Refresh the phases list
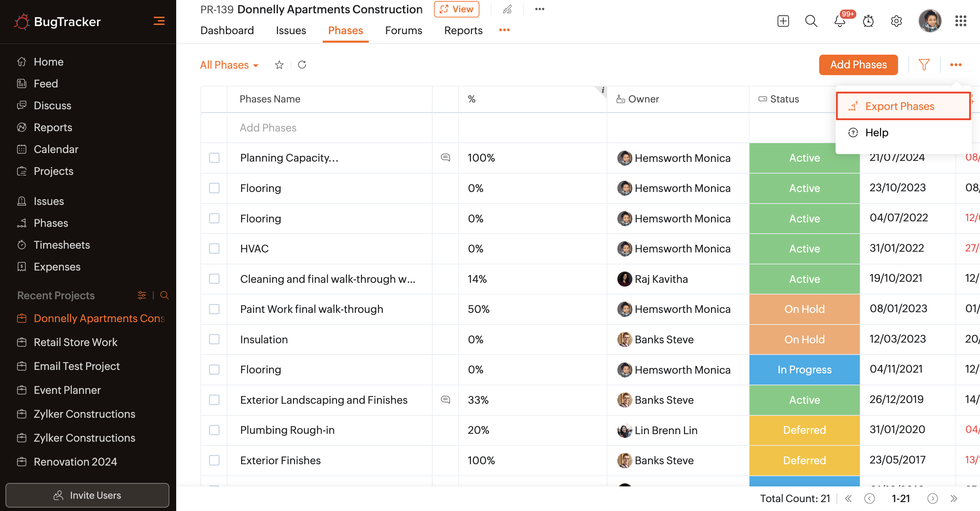The height and width of the screenshot is (511, 980). [302, 65]
